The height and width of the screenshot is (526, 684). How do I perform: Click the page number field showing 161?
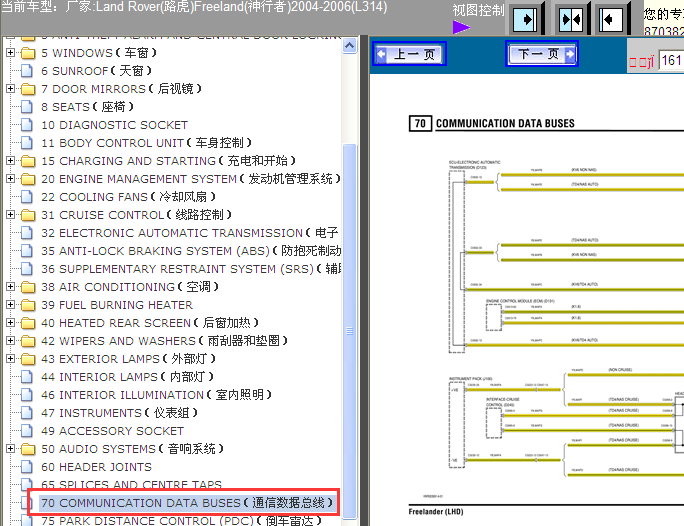[x=671, y=60]
